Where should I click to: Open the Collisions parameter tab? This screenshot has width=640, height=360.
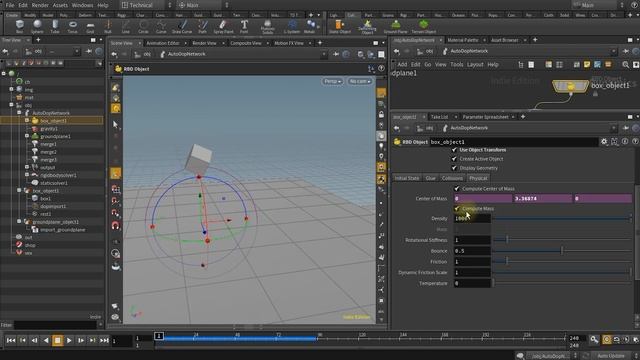[x=452, y=178]
